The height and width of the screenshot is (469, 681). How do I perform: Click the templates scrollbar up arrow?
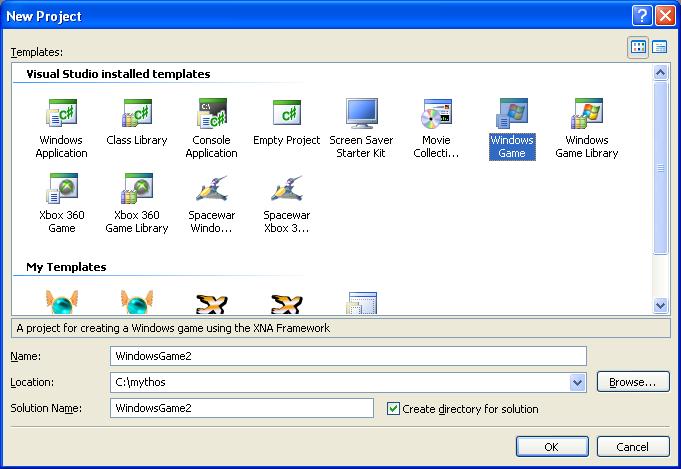coord(660,72)
